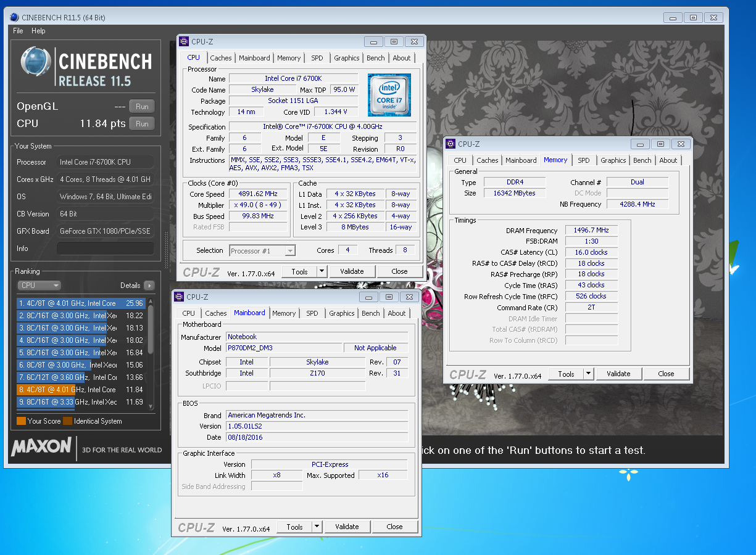Screen dimensions: 756x555
Task: Open Tools dropdown arrow in Mainboard window
Action: pos(317,527)
